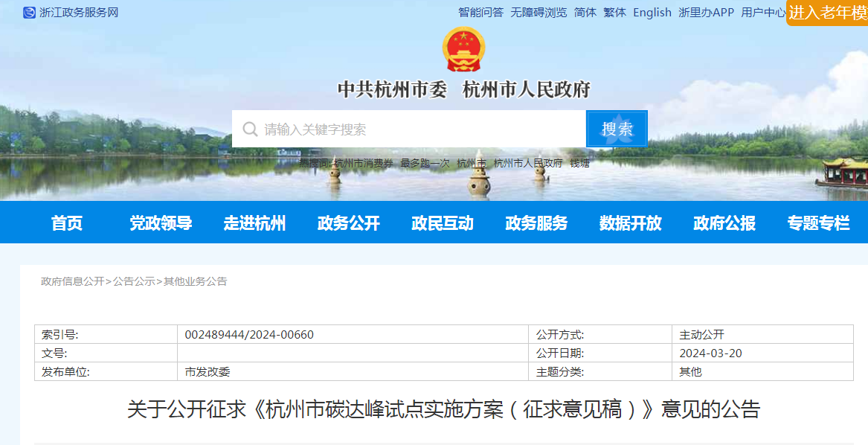The width and height of the screenshot is (868, 445).
Task: Open 智能问答 link in top bar
Action: 480,13
